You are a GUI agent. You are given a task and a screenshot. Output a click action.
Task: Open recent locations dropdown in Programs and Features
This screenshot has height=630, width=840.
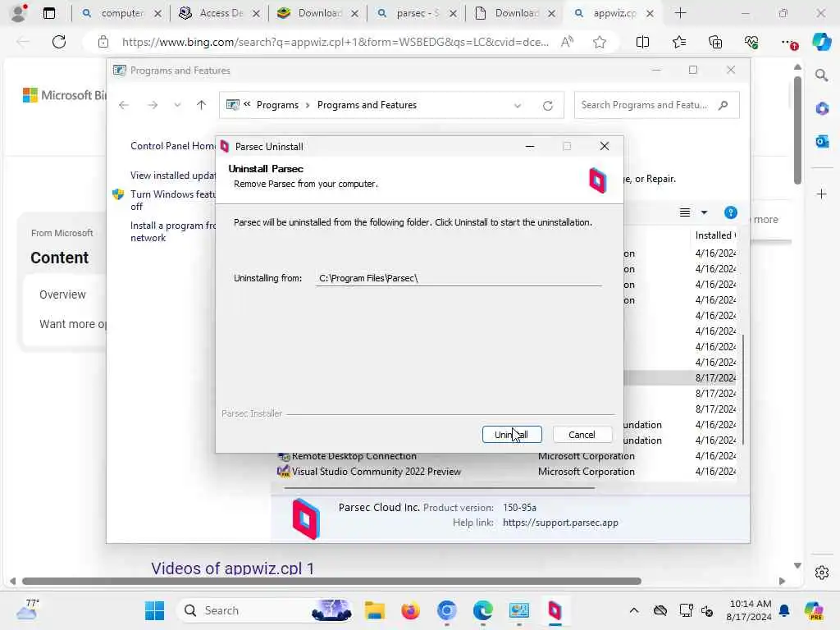177,105
